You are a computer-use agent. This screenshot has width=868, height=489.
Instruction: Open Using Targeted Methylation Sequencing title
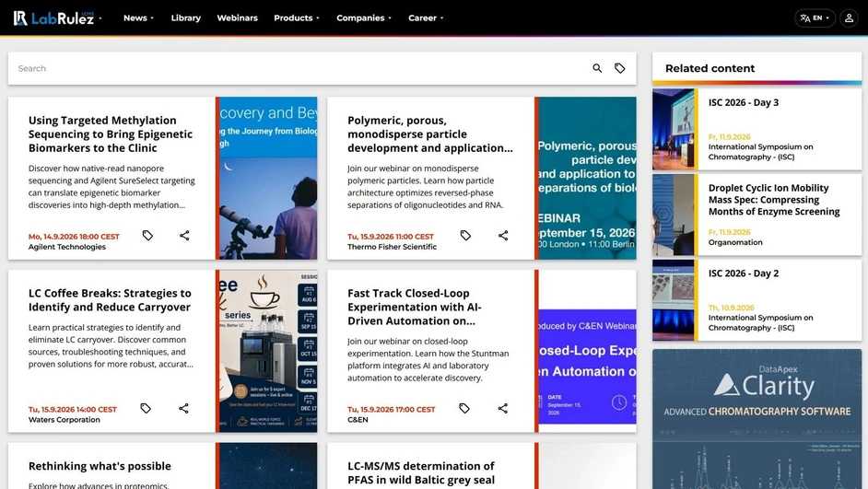pos(111,134)
